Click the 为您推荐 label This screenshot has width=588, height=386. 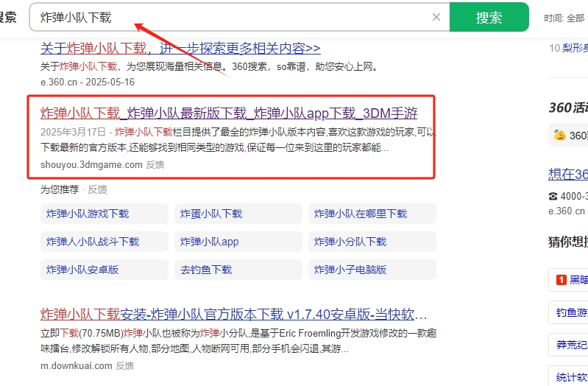point(60,189)
